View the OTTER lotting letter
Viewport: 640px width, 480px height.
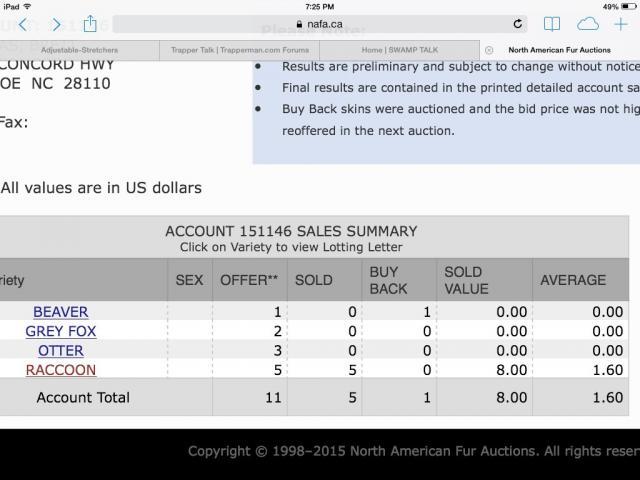coord(61,351)
